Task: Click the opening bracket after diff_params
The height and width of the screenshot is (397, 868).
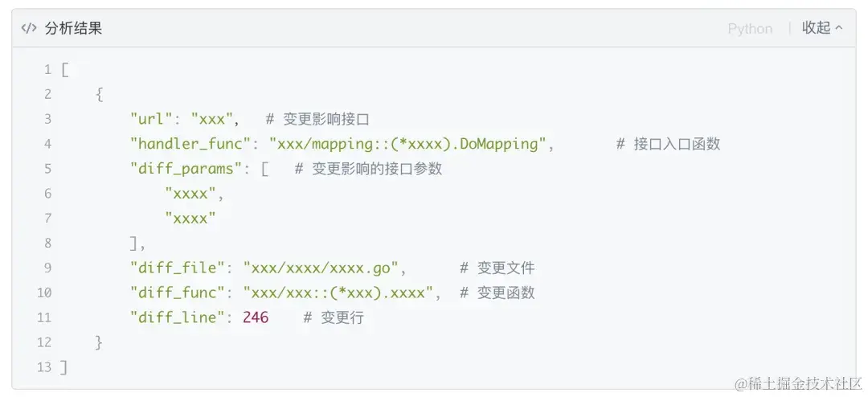Action: click(x=264, y=169)
